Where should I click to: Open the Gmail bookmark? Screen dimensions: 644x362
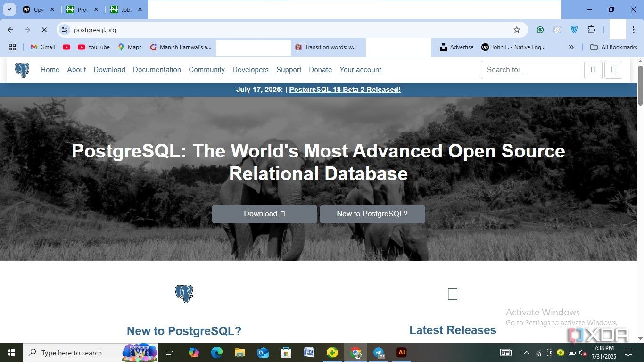click(42, 47)
